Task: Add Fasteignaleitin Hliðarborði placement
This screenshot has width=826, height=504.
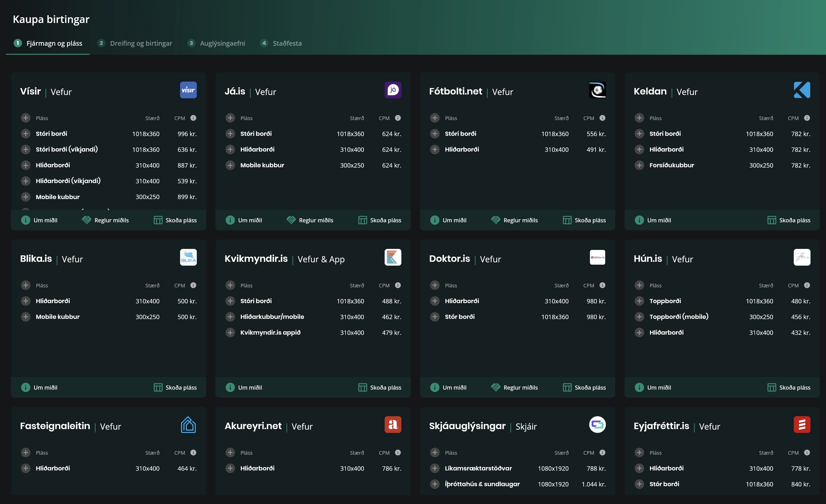Action: pyautogui.click(x=26, y=468)
